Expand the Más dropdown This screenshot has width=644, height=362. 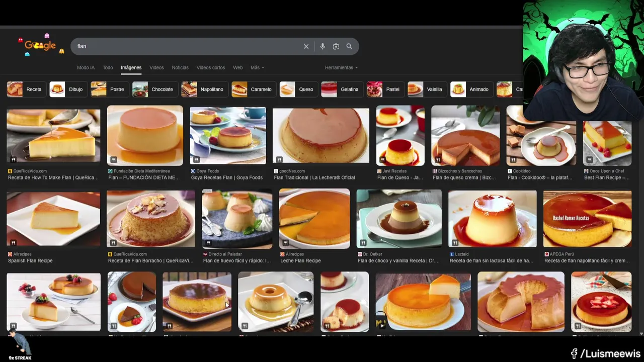[257, 67]
